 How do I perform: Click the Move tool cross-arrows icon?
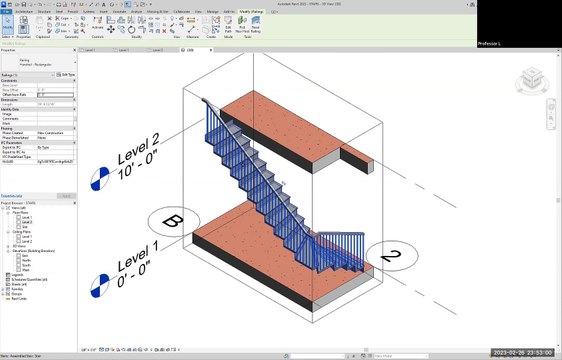point(111,30)
